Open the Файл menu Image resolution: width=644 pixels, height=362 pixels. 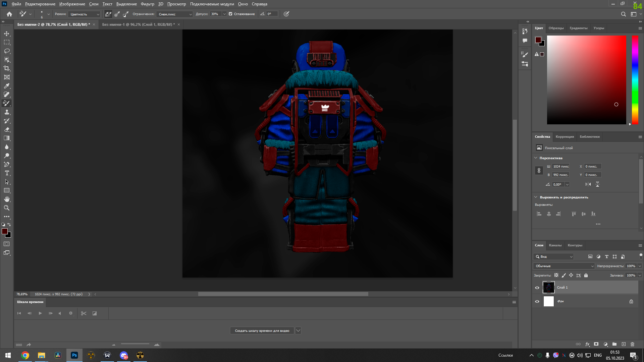[x=16, y=4]
